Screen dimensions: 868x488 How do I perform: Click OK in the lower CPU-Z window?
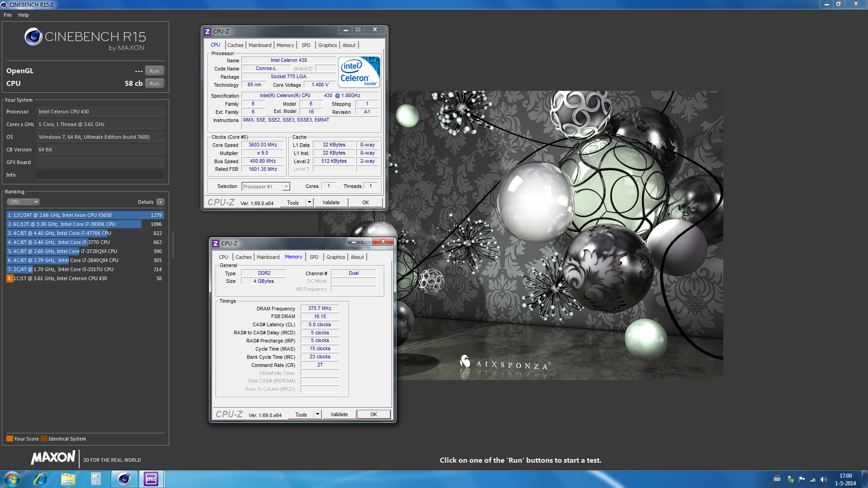pos(374,414)
